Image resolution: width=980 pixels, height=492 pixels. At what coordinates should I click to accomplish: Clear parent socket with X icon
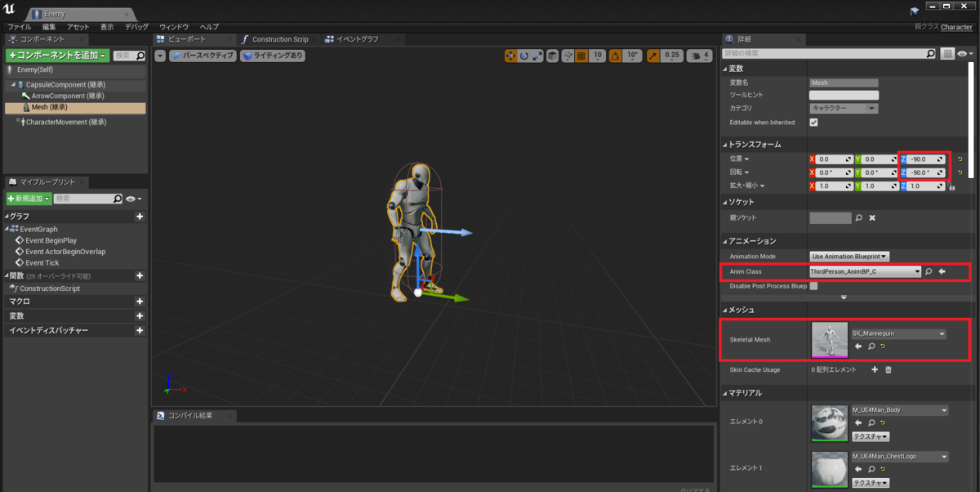tap(872, 218)
